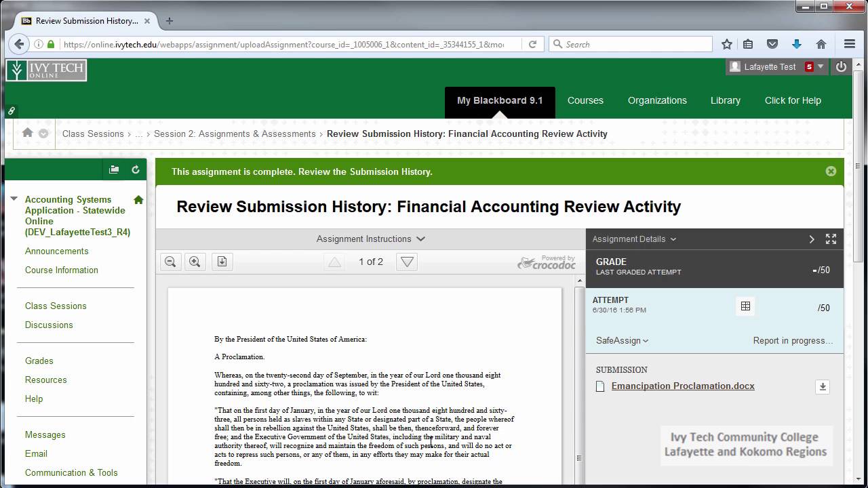
Task: Expand Assignment Instructions section
Action: point(370,239)
